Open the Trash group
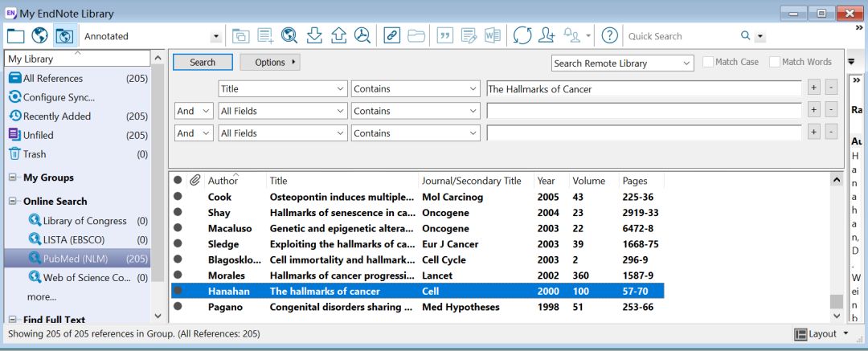Screen dimensions: 868x351 pyautogui.click(x=77, y=154)
